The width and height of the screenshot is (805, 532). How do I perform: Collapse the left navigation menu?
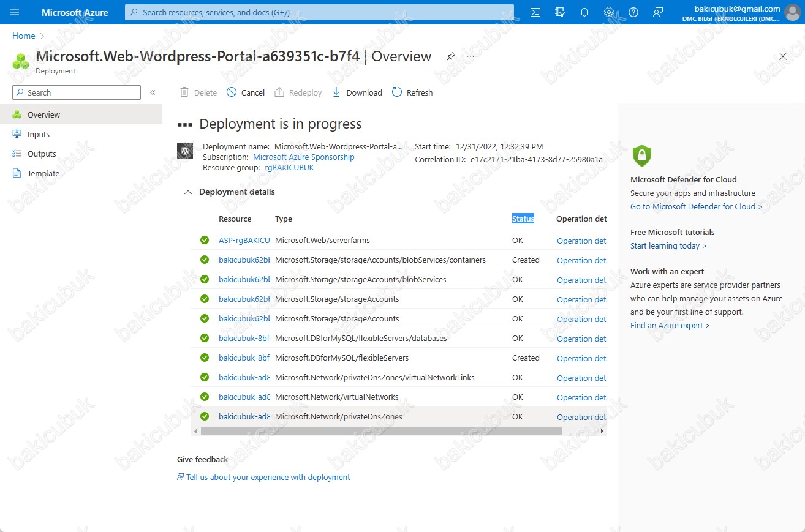153,92
